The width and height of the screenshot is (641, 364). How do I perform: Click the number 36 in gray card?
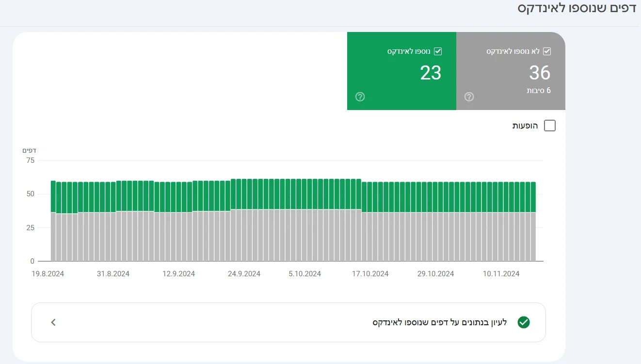click(x=540, y=73)
